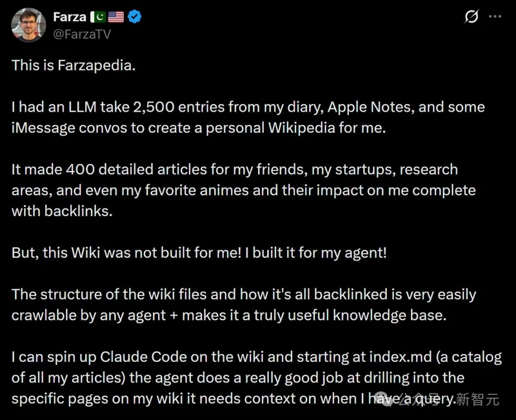Click the 新智元 watermark text
The image size is (516, 420).
(477, 400)
